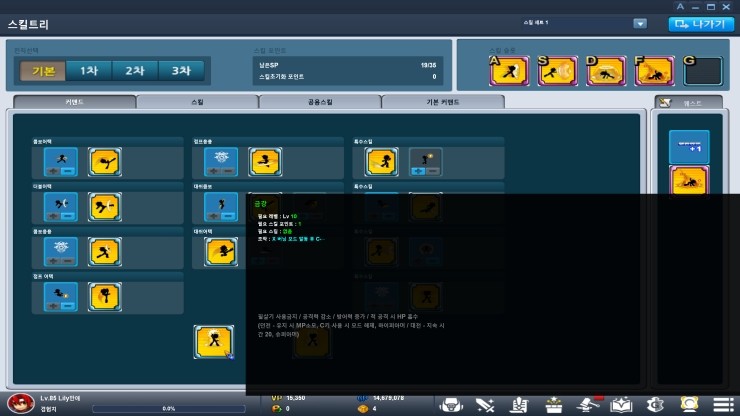
Task: Click the 스킬초기화 포인트 row
Action: [x=347, y=76]
